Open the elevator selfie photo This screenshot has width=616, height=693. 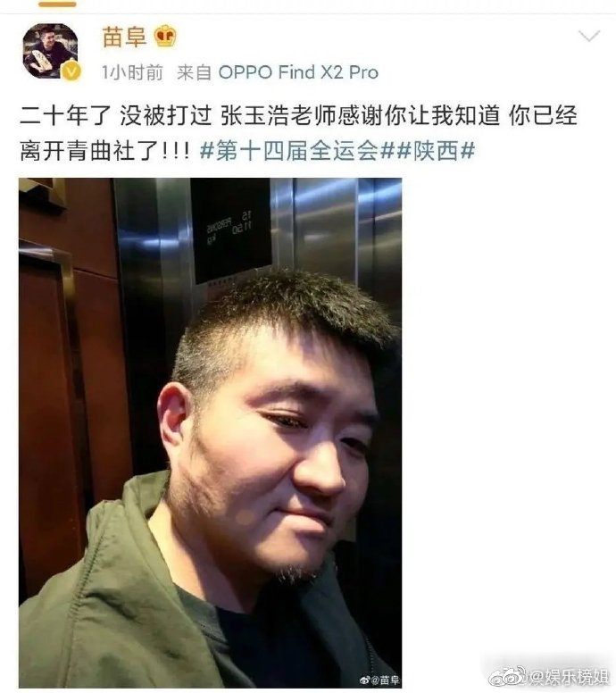[x=211, y=433]
